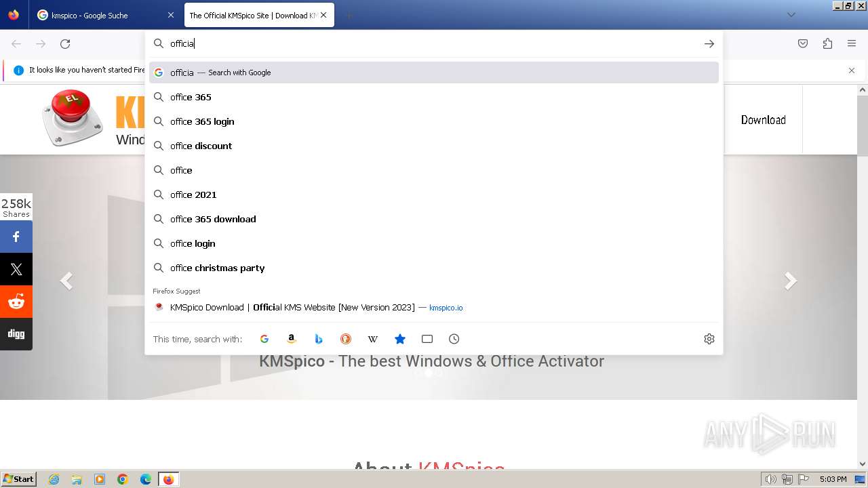Viewport: 868px width, 488px height.
Task: Search in Bookmarks star icon
Action: [x=400, y=339]
